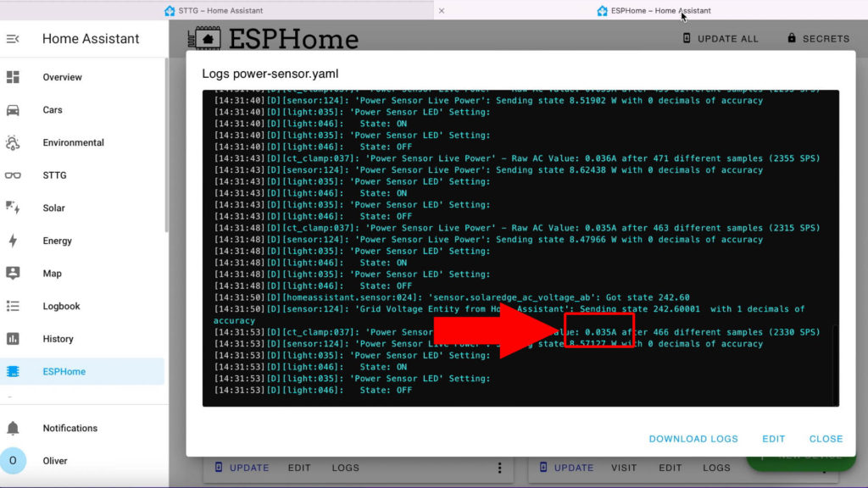Click log line '0.035A after 463 different samples'

pos(517,228)
